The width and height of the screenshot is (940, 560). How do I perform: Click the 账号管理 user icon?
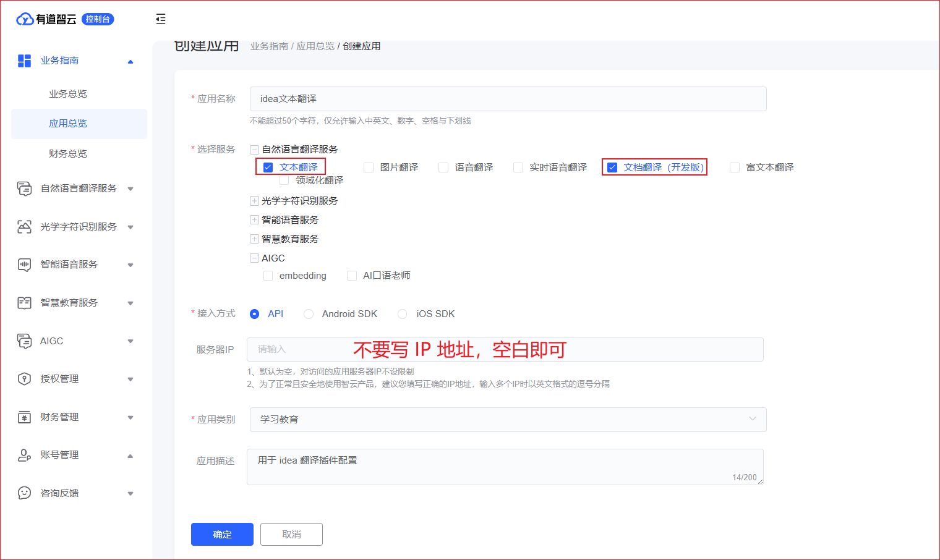(x=24, y=455)
